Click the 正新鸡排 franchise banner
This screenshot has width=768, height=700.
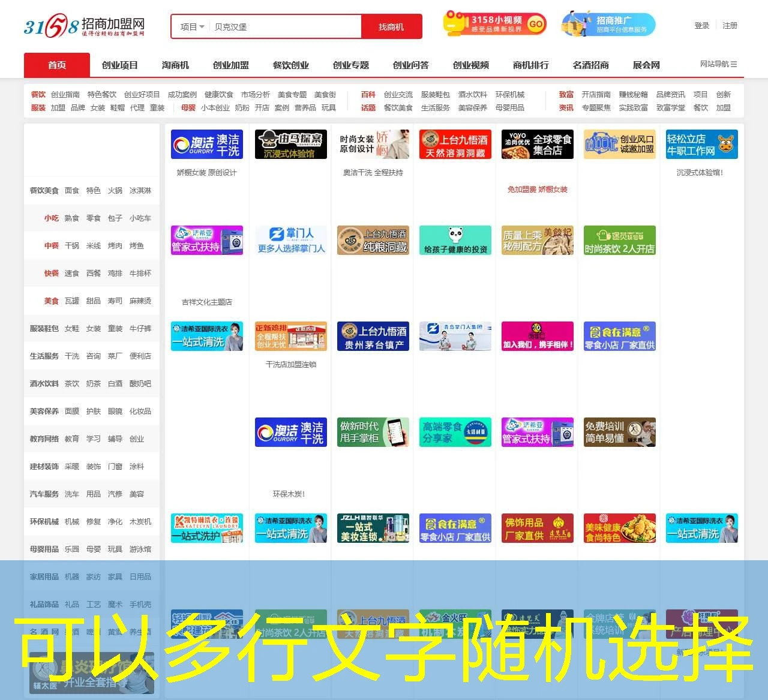[x=290, y=336]
